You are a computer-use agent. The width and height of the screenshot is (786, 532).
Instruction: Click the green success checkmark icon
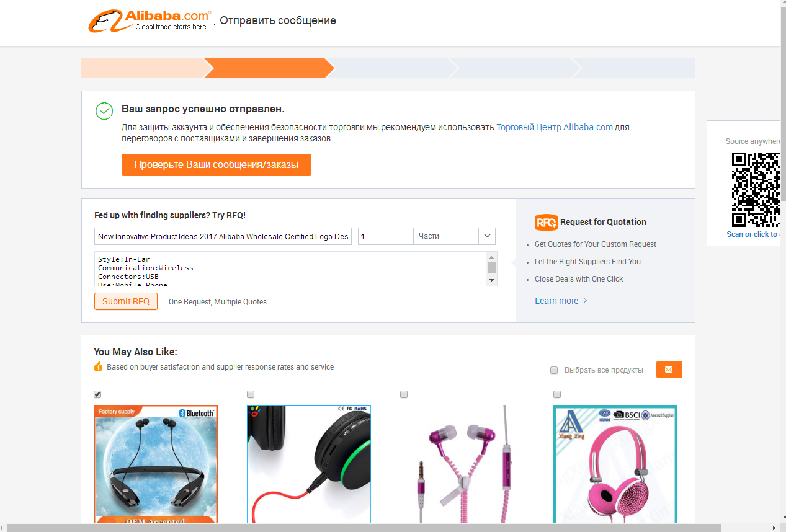pyautogui.click(x=104, y=111)
